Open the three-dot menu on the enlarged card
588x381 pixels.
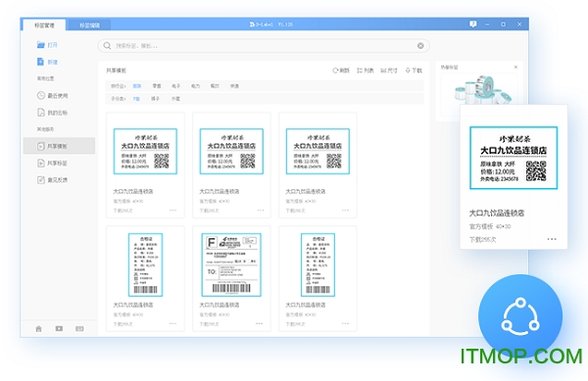coord(552,239)
